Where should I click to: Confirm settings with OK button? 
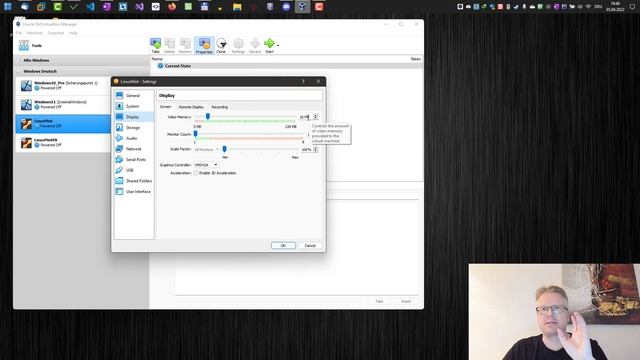coord(283,246)
